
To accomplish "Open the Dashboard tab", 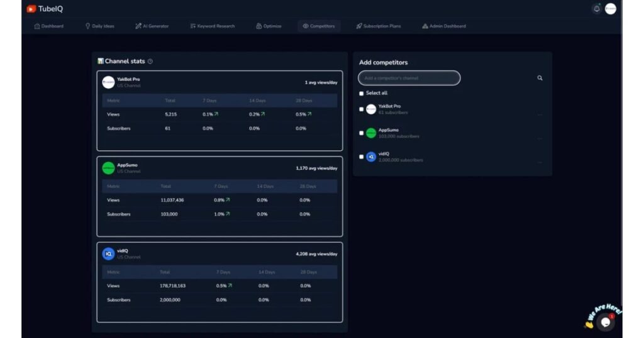I will (x=49, y=26).
